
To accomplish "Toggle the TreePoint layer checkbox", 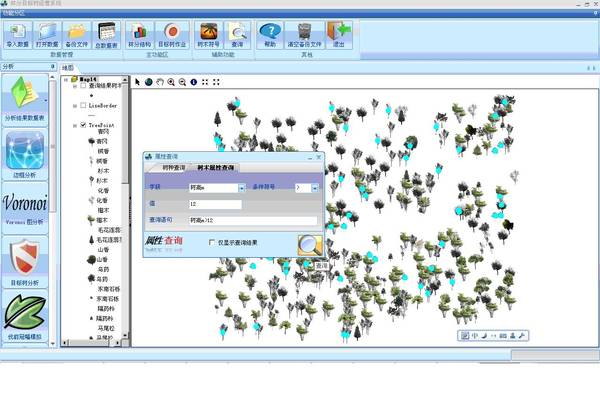I will click(83, 125).
